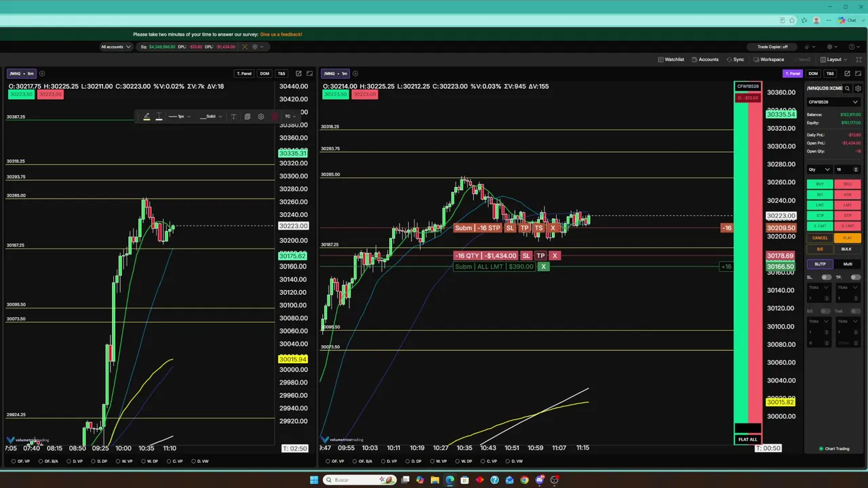Viewport: 868px width, 488px height.
Task: Add a chart next to the 1m tab
Action: click(x=355, y=73)
